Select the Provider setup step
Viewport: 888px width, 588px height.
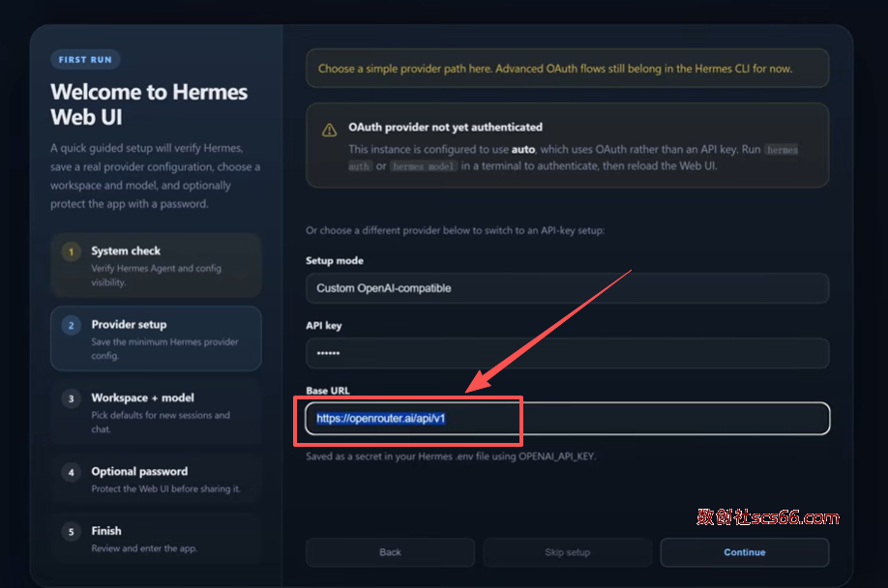coord(156,338)
